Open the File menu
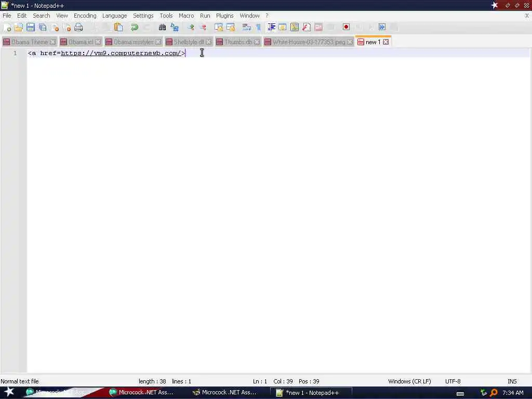The height and width of the screenshot is (399, 532). pos(7,16)
